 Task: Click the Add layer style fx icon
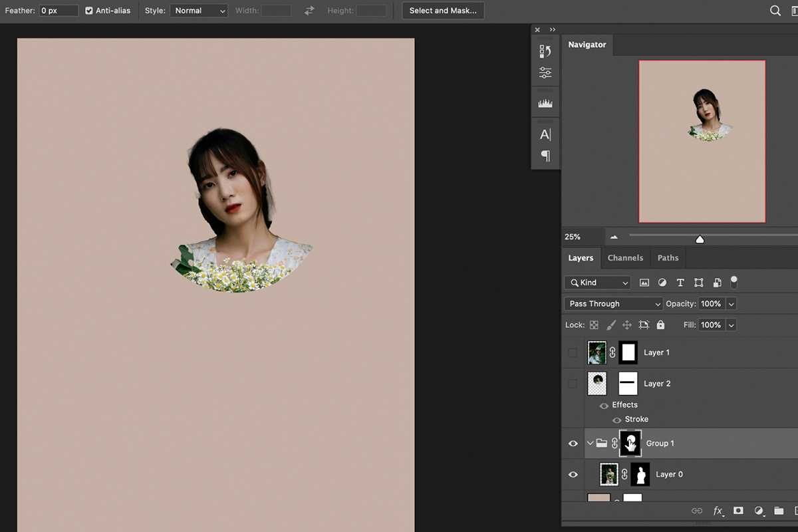click(x=718, y=511)
